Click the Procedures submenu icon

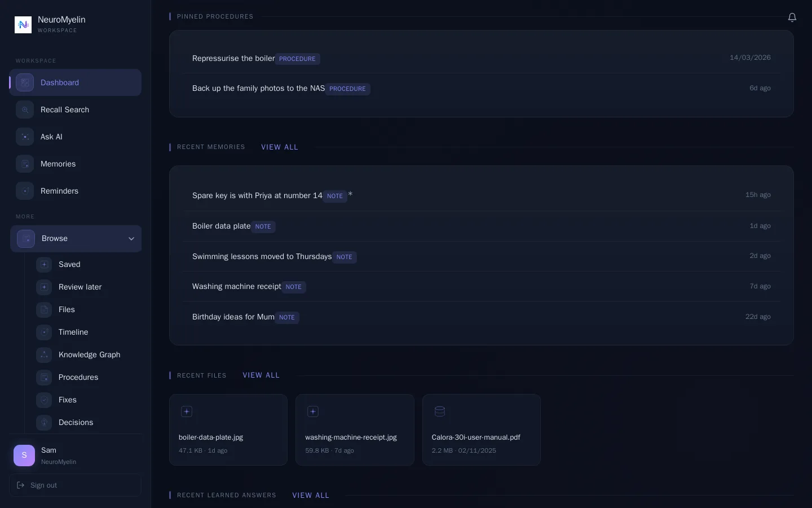tap(44, 377)
